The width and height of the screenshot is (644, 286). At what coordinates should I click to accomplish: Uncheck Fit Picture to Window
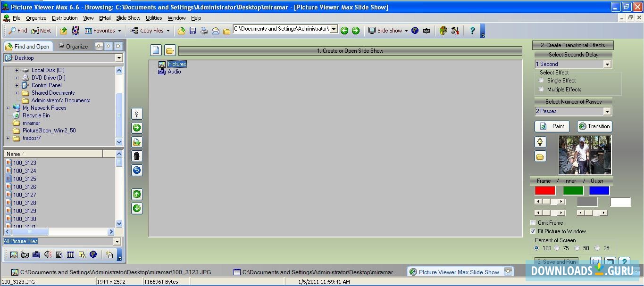point(533,231)
